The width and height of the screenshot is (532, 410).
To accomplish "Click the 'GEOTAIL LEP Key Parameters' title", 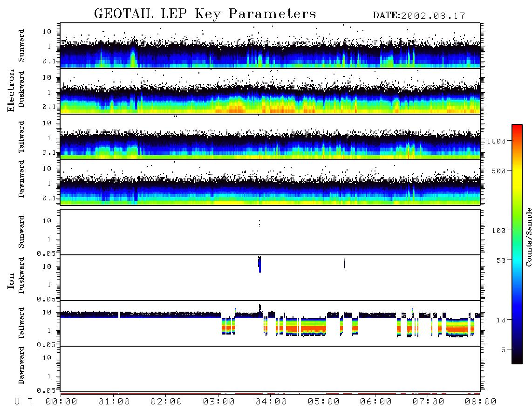I will point(205,14).
